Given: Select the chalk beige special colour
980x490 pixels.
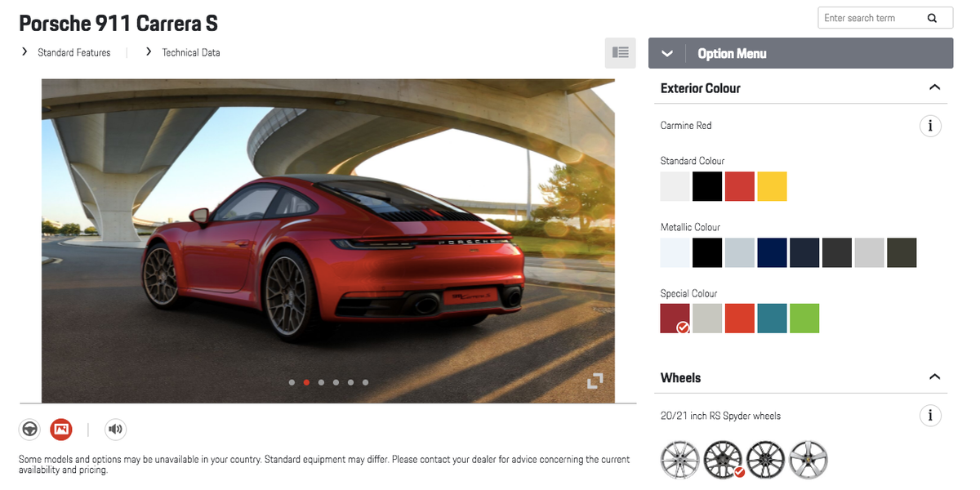Looking at the screenshot, I should click(x=707, y=318).
